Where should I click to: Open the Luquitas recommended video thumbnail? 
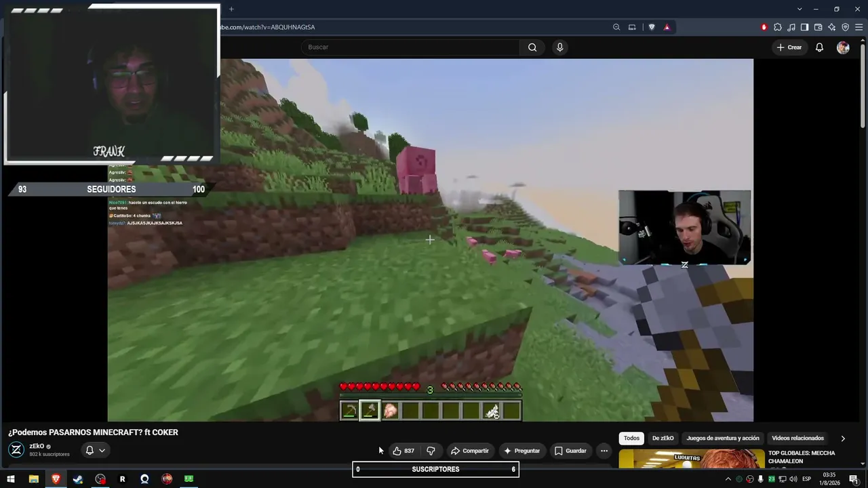click(690, 459)
